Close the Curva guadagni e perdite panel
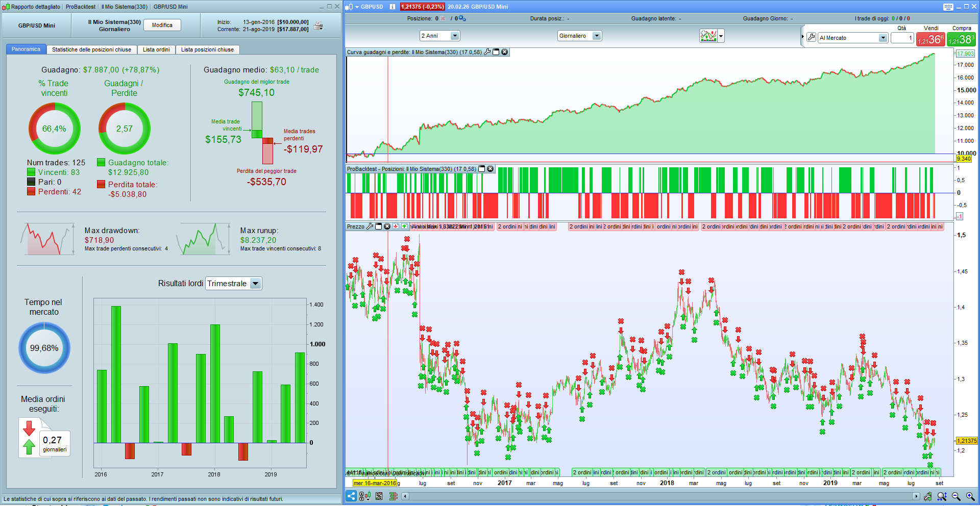Viewport: 980px width, 506px height. click(x=504, y=52)
